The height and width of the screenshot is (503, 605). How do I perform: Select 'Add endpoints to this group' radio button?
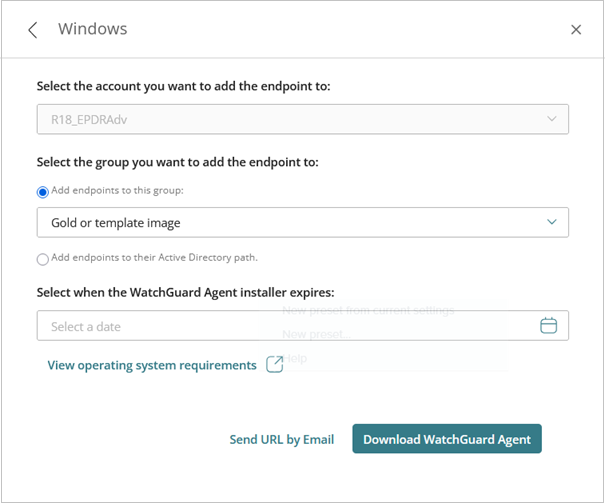pos(42,192)
